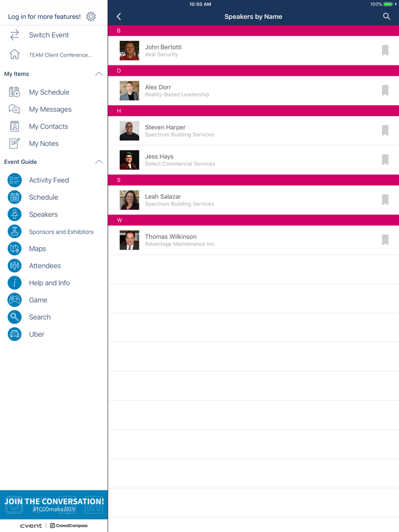Click Reality-Based Leadership company text

(x=177, y=95)
